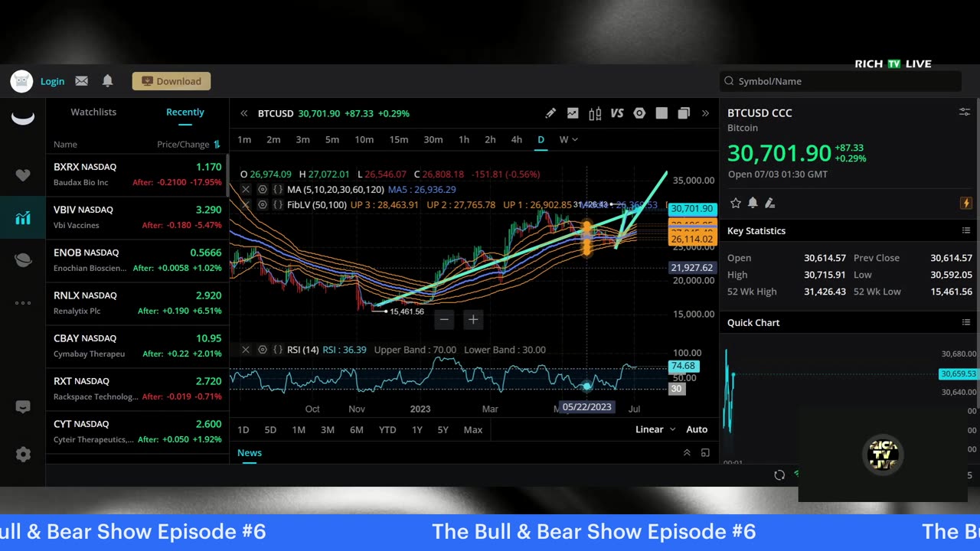Click the Download button

(171, 81)
